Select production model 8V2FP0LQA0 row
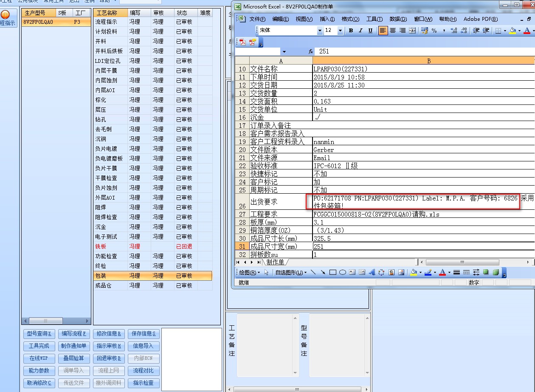 coord(56,22)
